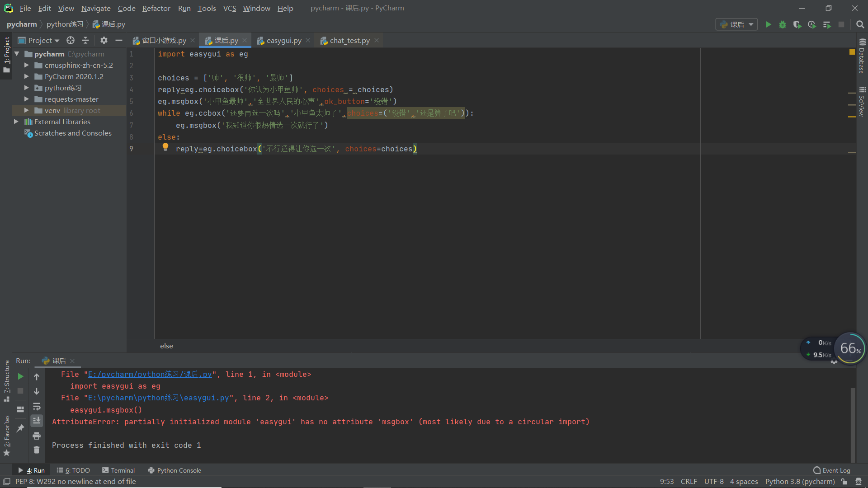Open the 课后 run configuration dropdown
The width and height of the screenshot is (868, 488).
[x=736, y=24]
